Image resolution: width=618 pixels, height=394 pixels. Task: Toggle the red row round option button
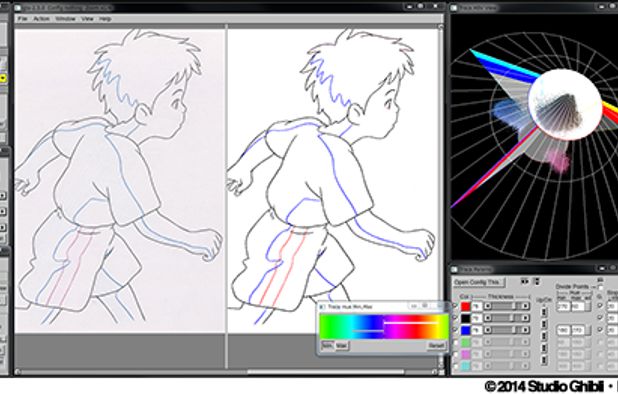[x=600, y=306]
